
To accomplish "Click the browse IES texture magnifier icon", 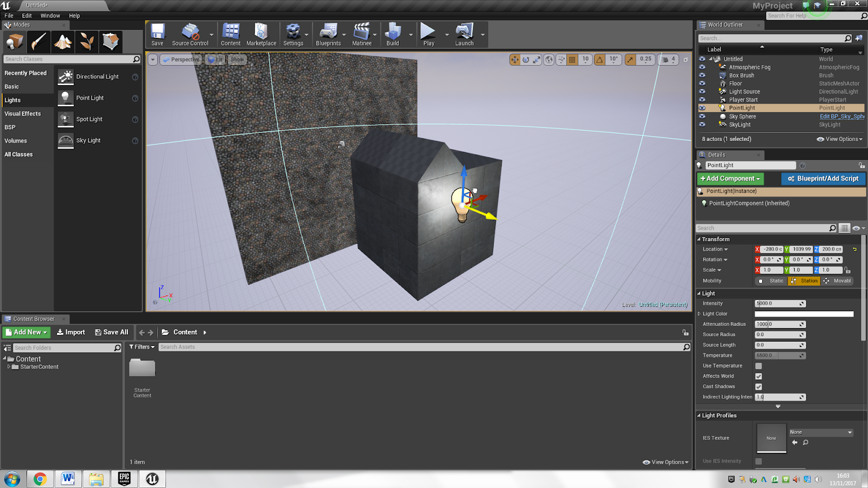I will [806, 442].
